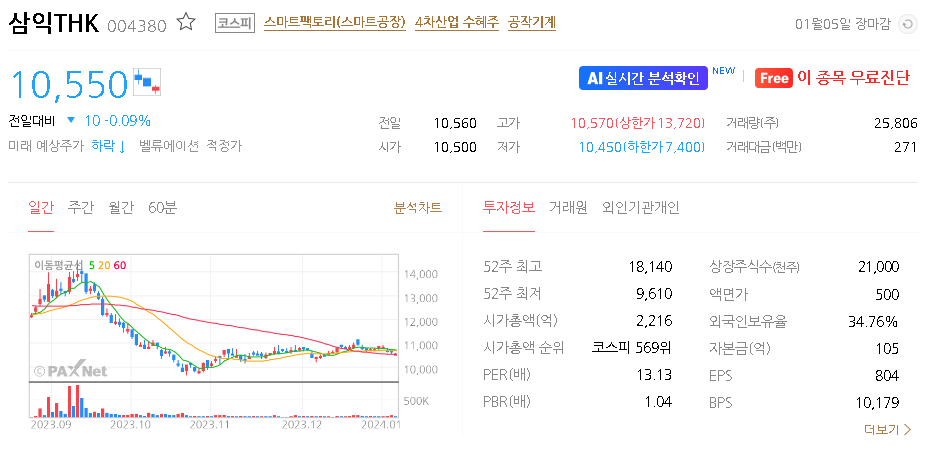Click the candlestick icon beside price 10,550

pos(147,83)
